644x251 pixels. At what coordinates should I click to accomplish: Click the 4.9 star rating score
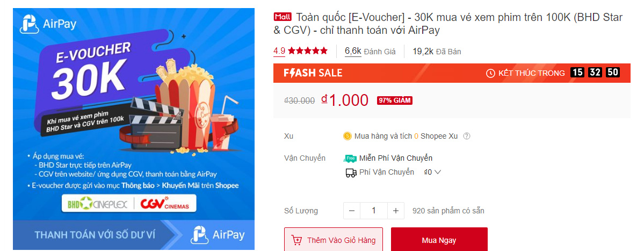279,51
